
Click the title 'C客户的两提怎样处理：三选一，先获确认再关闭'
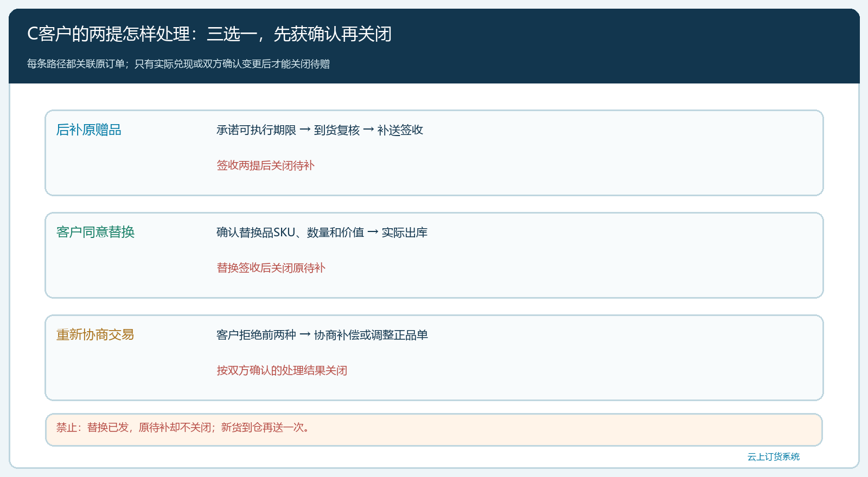click(209, 34)
